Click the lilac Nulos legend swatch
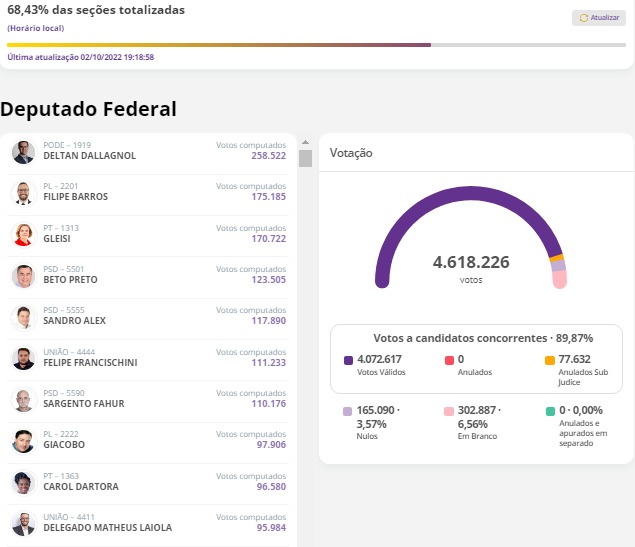Screen dimensions: 635x547 [348, 411]
